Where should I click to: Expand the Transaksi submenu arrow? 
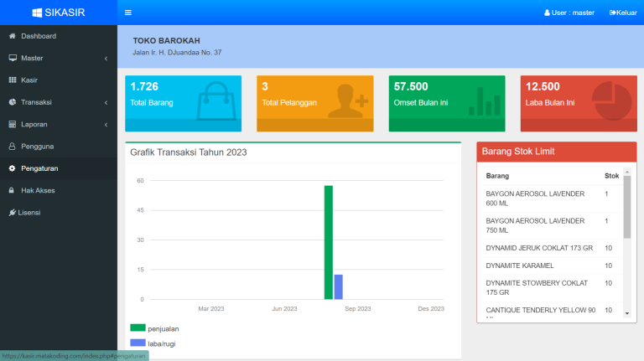pos(106,102)
